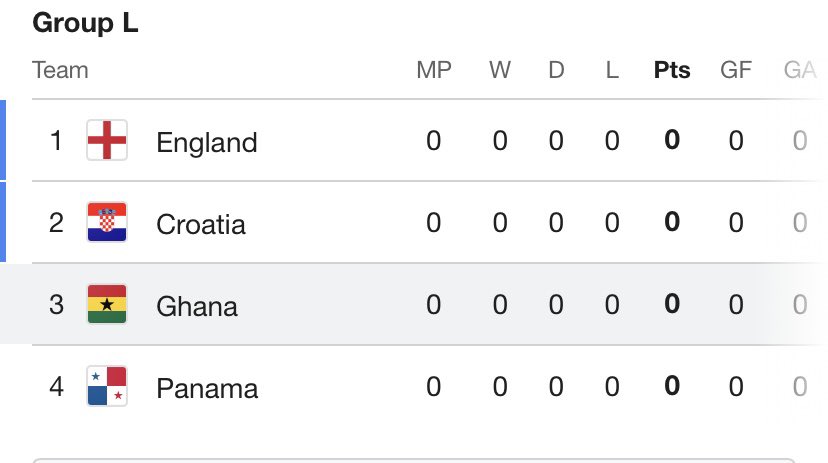Click the Panama flag icon
This screenshot has width=828, height=463.
point(106,386)
